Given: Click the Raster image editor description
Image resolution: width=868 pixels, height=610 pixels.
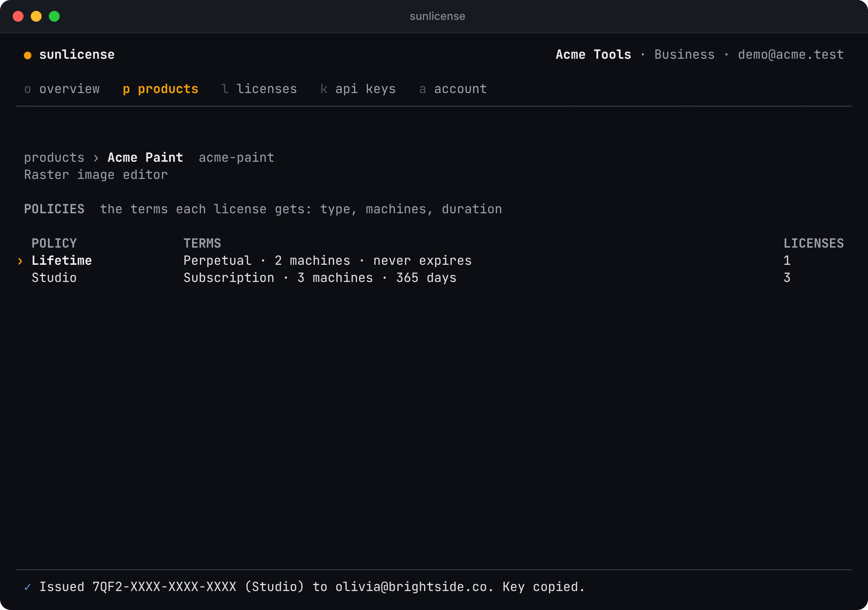Looking at the screenshot, I should pyautogui.click(x=96, y=175).
